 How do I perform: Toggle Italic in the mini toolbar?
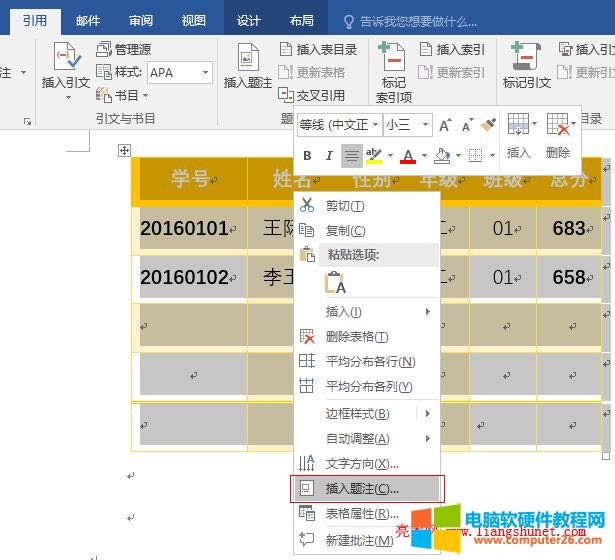click(x=329, y=156)
